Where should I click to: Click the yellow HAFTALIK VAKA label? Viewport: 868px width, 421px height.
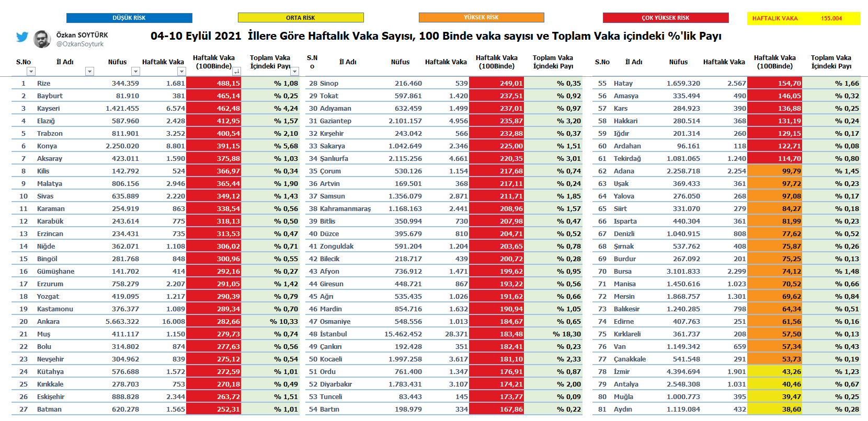coord(775,18)
